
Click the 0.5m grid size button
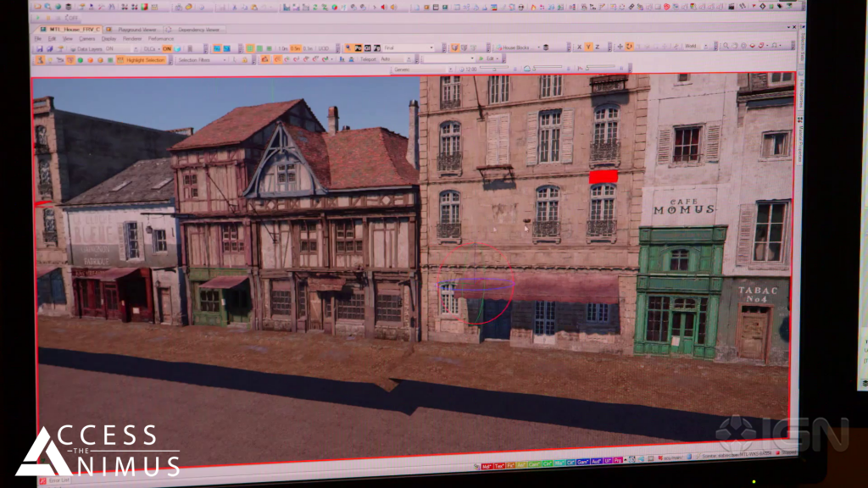[x=295, y=48]
